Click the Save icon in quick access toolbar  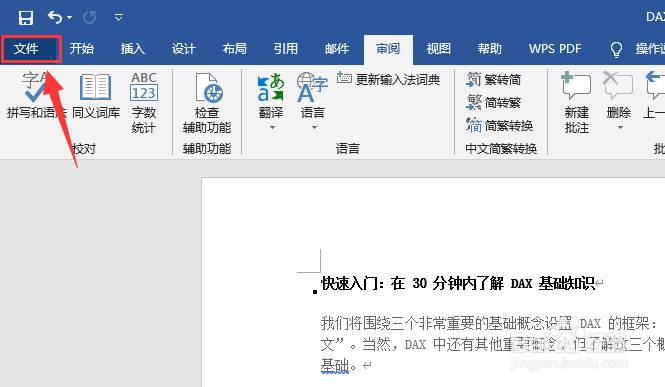(x=26, y=18)
